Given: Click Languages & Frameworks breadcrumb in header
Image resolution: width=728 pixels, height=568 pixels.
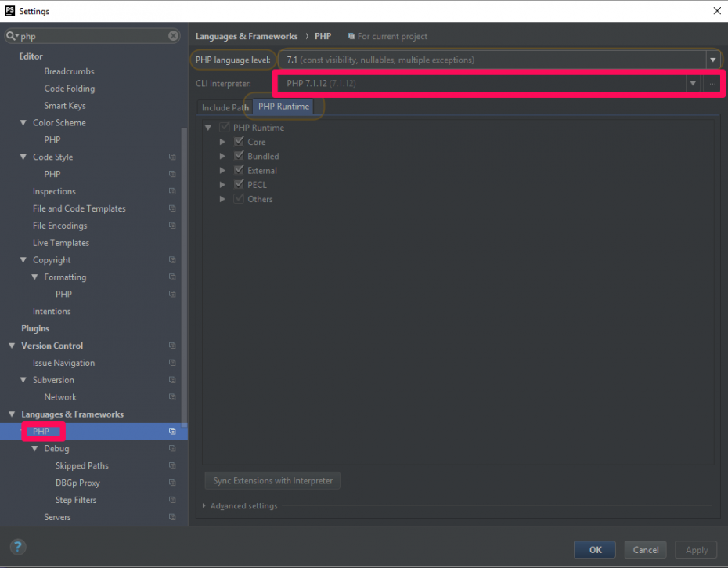Looking at the screenshot, I should point(247,36).
